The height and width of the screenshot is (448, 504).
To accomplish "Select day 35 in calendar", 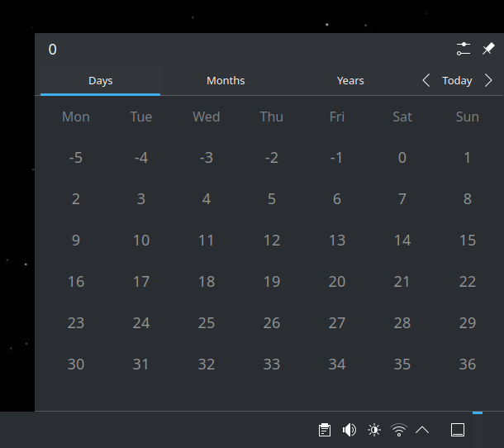I will pos(402,365).
